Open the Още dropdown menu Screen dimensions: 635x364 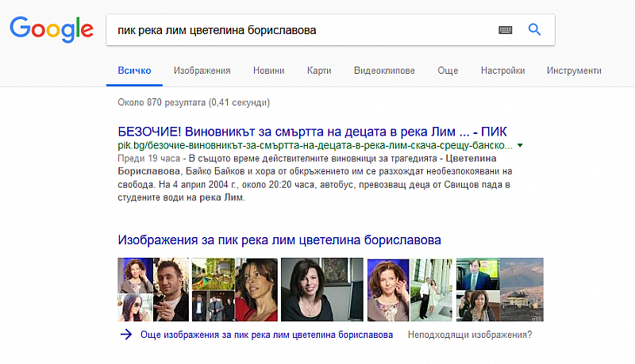coord(448,71)
